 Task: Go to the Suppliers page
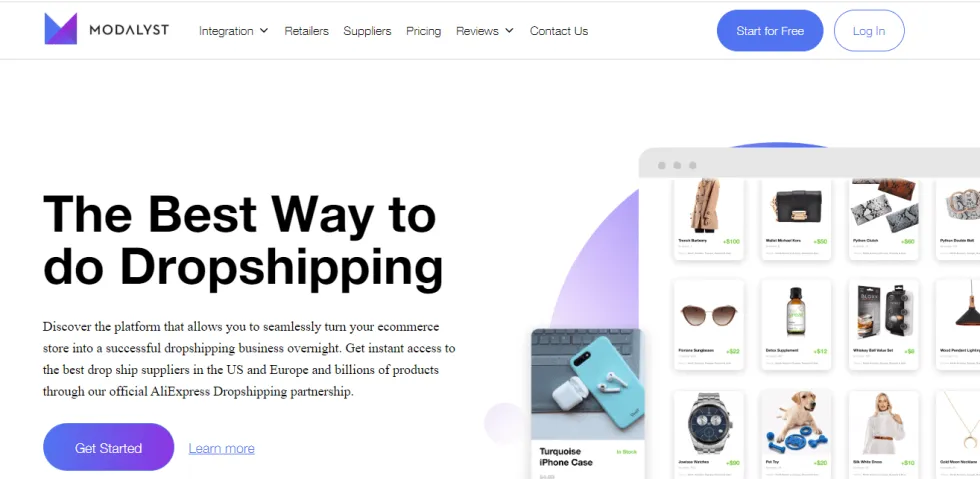click(367, 31)
